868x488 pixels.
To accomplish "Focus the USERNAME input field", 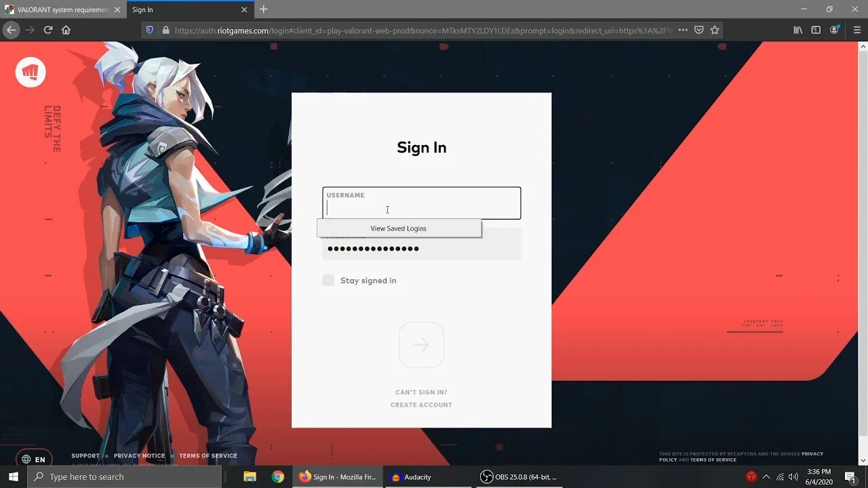I will click(x=421, y=203).
